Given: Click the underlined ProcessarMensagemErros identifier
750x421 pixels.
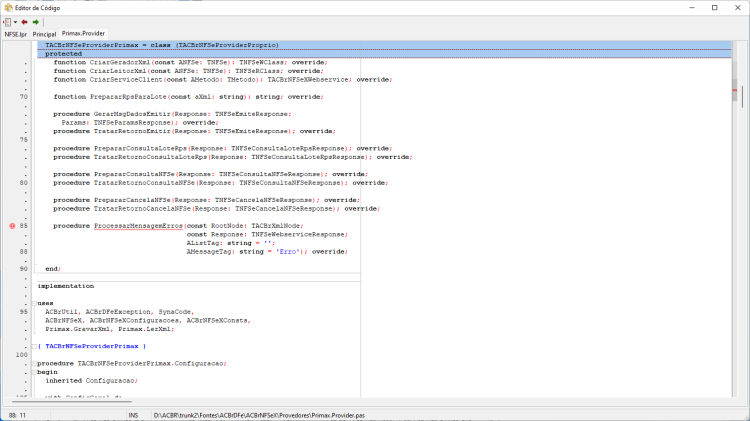Looking at the screenshot, I should [x=138, y=226].
